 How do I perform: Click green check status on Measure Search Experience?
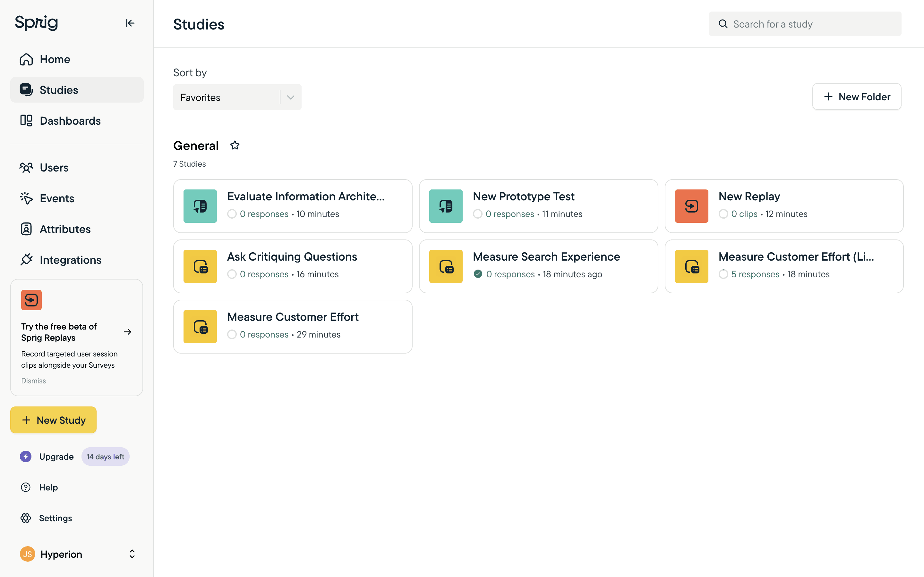[478, 274]
